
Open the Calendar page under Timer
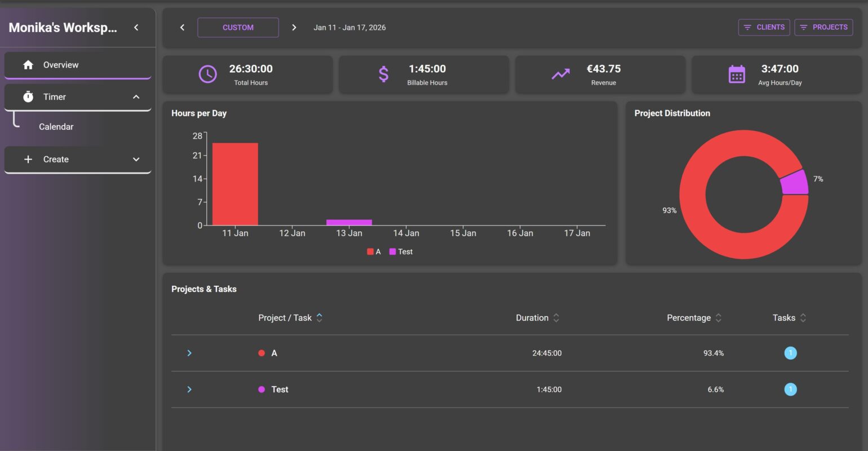click(x=56, y=127)
